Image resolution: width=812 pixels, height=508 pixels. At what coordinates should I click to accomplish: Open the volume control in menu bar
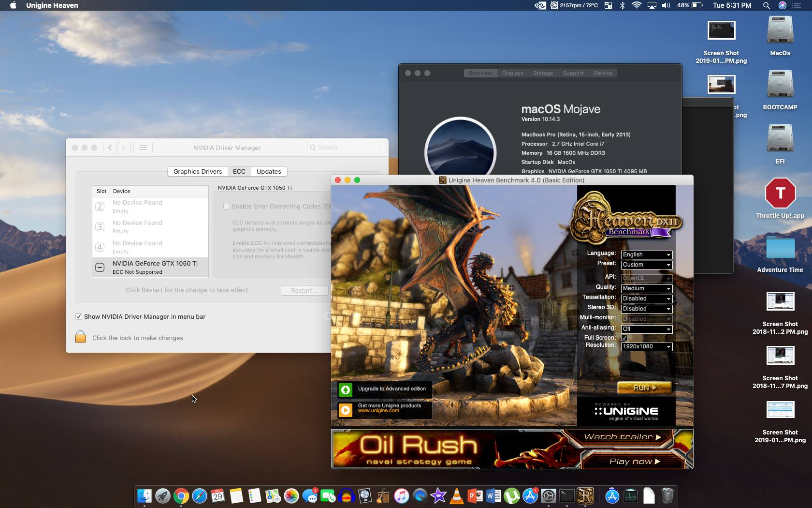click(666, 5)
